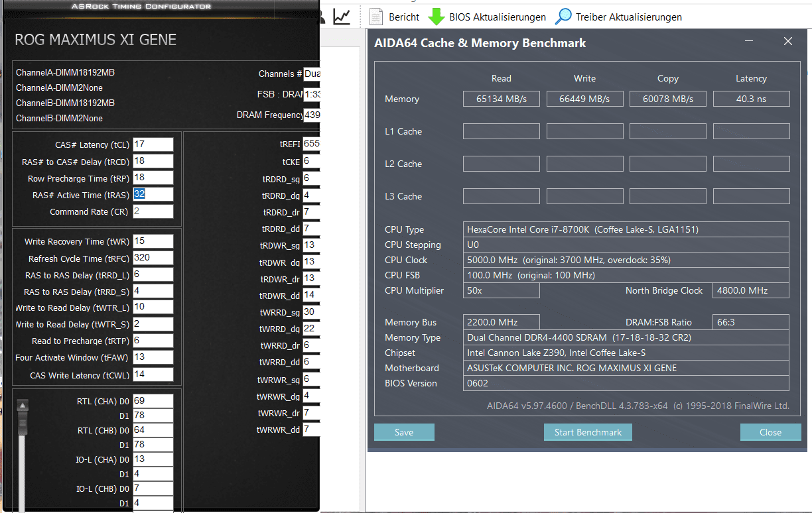Select the tWRWR_sg value field
The image size is (812, 513).
point(311,379)
